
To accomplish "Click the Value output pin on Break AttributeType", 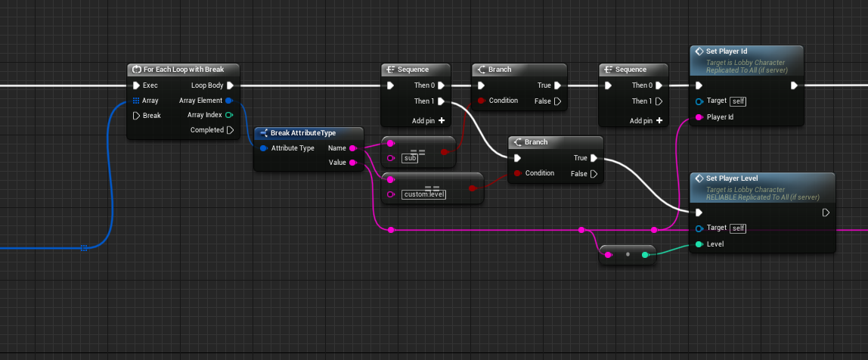I will pyautogui.click(x=352, y=162).
